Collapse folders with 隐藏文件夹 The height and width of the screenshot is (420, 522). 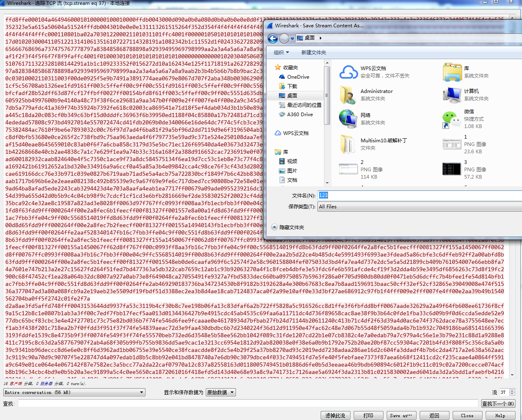click(288, 228)
